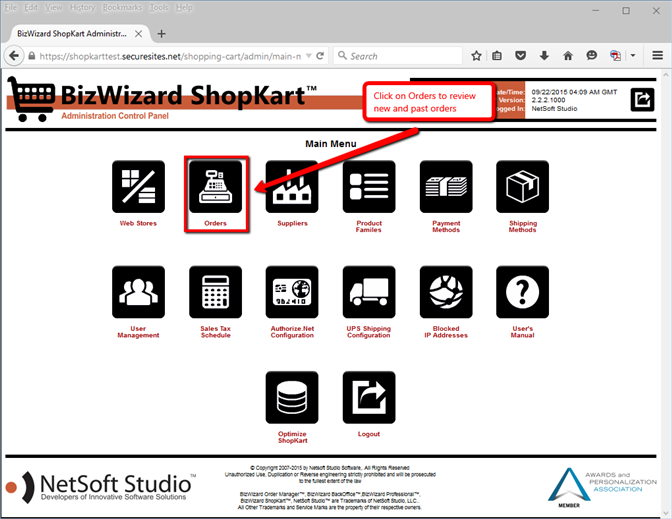Open Sales Tax Schedule calculator icon

click(215, 292)
